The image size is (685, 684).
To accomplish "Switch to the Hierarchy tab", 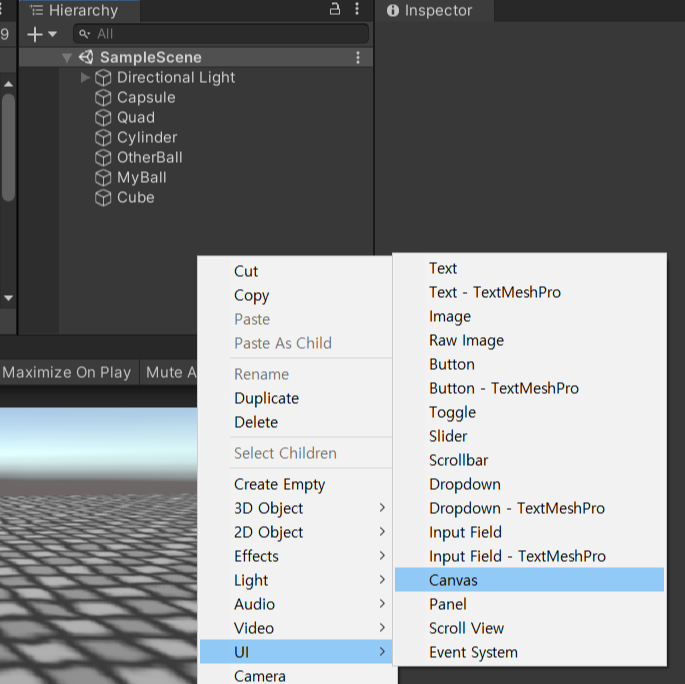I will (x=80, y=10).
